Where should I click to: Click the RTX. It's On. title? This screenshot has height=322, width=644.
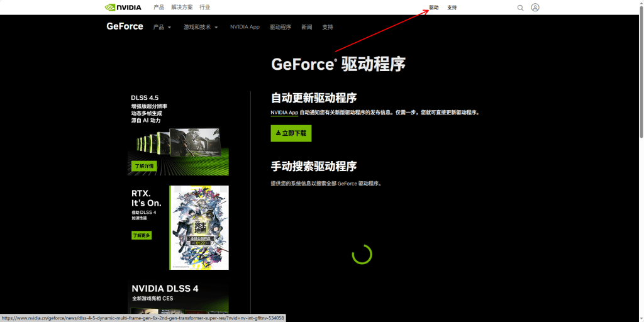click(x=147, y=198)
